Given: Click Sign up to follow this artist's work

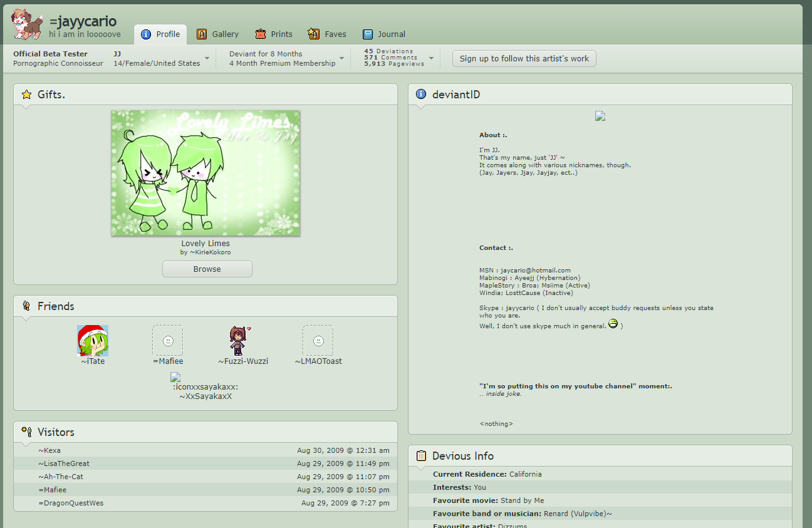Looking at the screenshot, I should pyautogui.click(x=524, y=58).
